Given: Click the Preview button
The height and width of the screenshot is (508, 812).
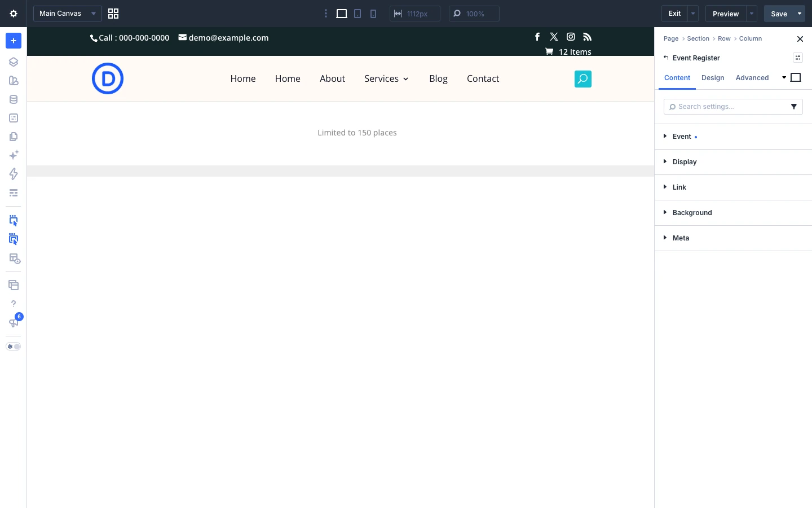Looking at the screenshot, I should [x=726, y=14].
